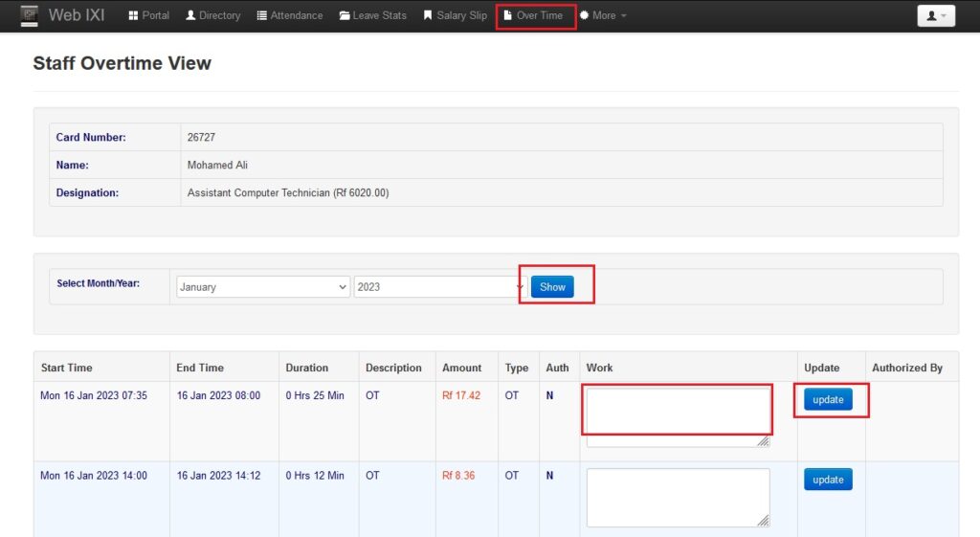Click update for the 14:00 overtime row
This screenshot has height=537, width=980.
[x=828, y=480]
